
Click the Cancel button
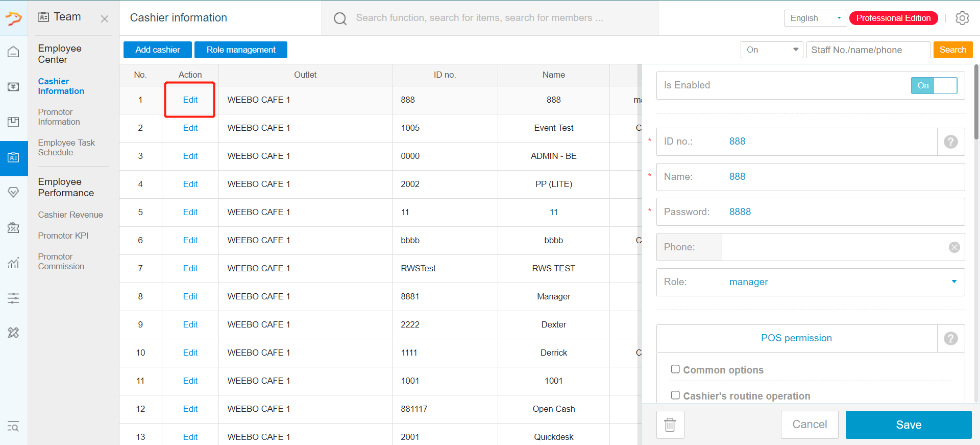810,425
